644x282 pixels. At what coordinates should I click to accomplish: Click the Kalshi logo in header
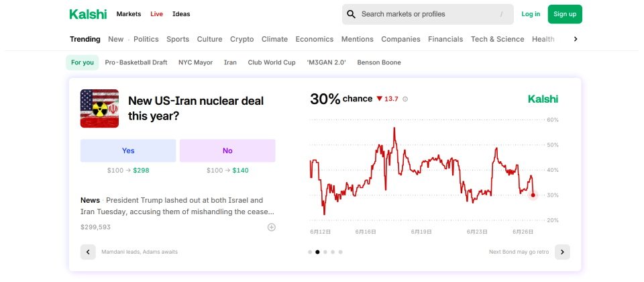tap(87, 14)
